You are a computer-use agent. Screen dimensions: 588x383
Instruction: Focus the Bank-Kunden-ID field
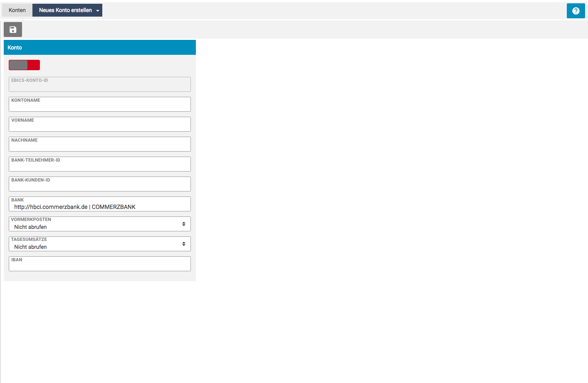[x=100, y=184]
